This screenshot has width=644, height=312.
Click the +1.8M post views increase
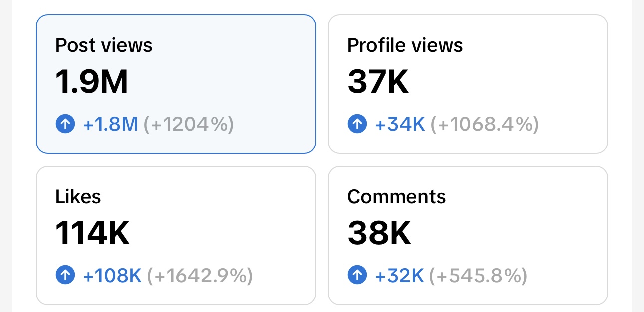[x=110, y=124]
